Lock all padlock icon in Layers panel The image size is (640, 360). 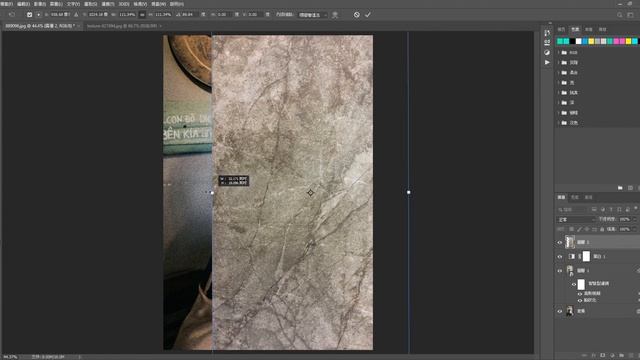(602, 229)
